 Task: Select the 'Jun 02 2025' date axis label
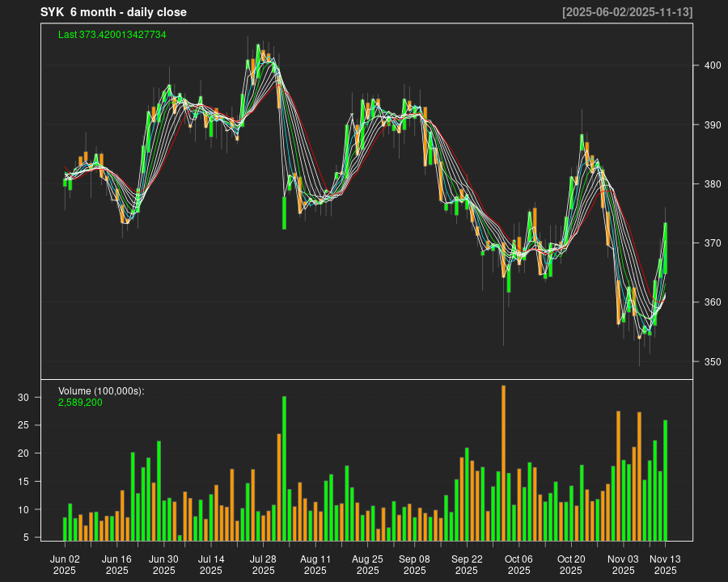[65, 564]
